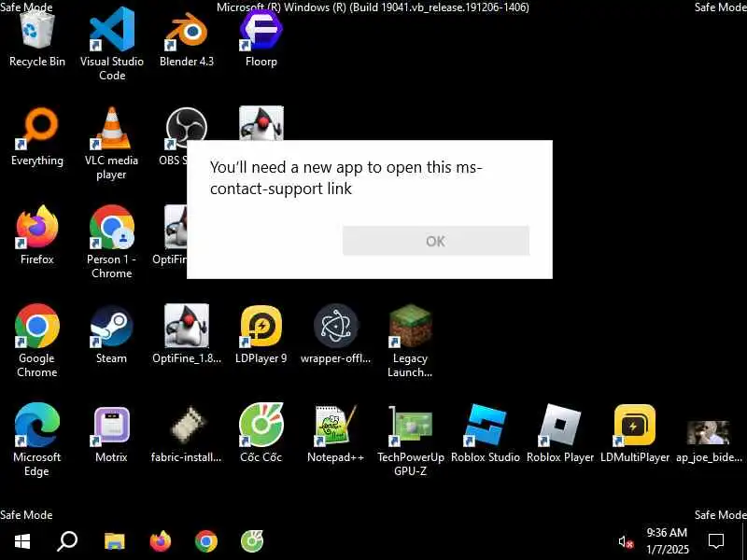The height and width of the screenshot is (560, 747).
Task: Open the Windows Start menu
Action: 22,541
